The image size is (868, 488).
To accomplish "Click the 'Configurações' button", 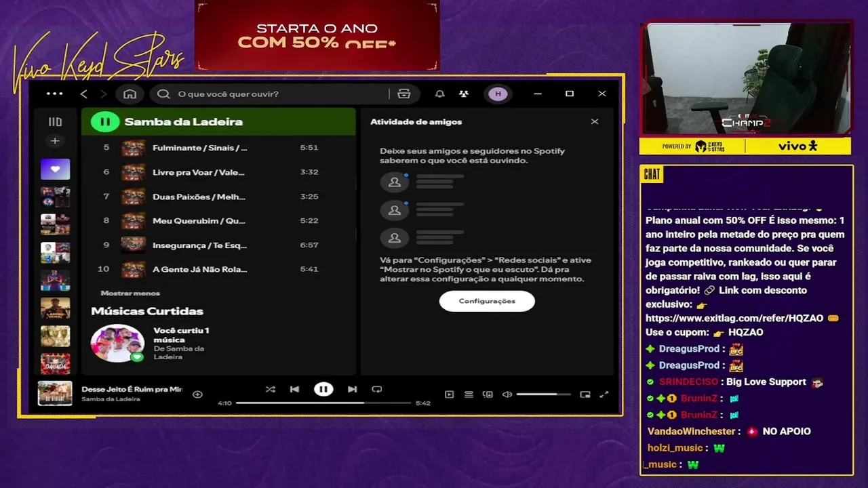I will 487,301.
